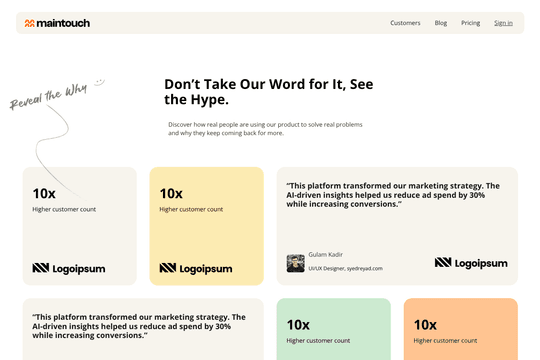
Task: Select the 'Don't Take Our Word for It' heading
Action: pos(269,92)
